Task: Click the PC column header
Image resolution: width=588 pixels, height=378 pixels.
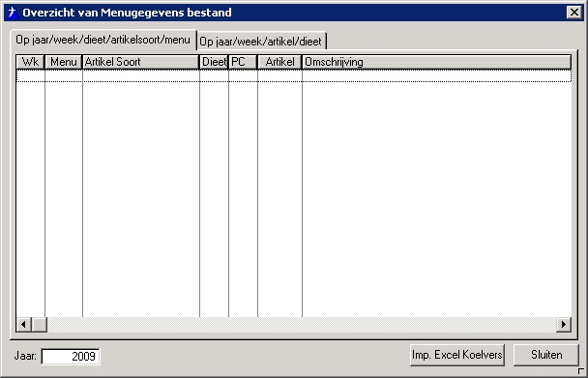Action: pyautogui.click(x=243, y=62)
